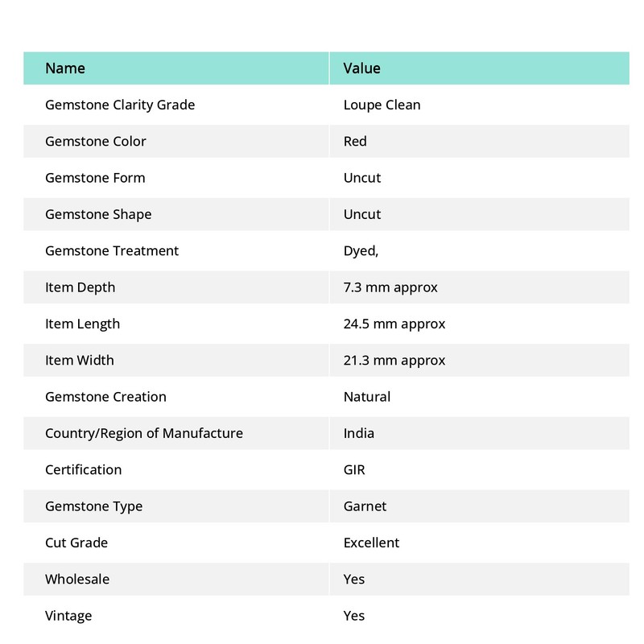Select the Gemstone Form label
The width and height of the screenshot is (644, 644).
coord(95,178)
